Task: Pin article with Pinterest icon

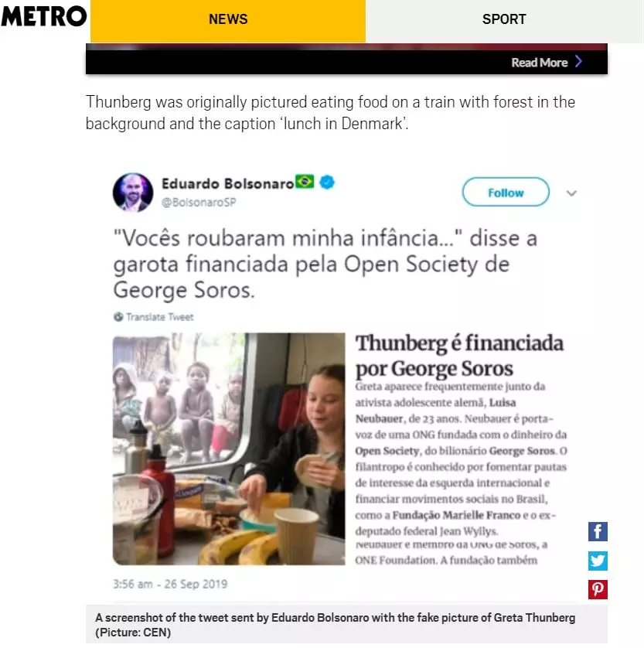Action: 598,589
